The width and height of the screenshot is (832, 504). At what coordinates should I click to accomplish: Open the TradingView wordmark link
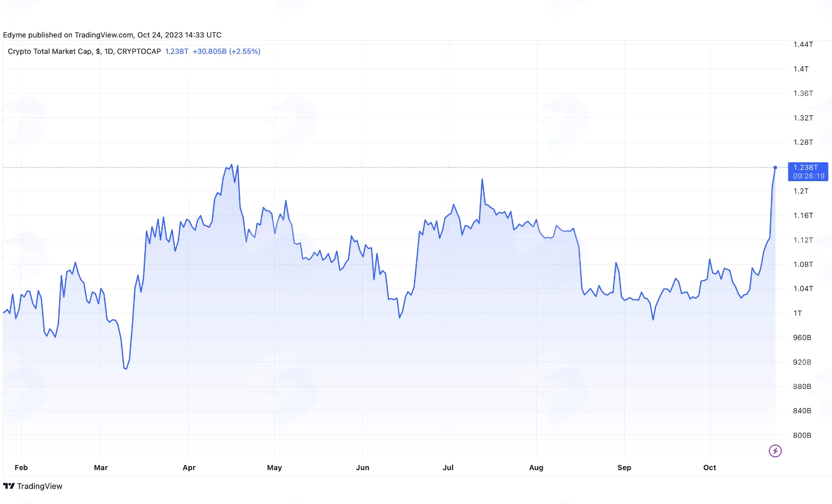[x=40, y=486]
